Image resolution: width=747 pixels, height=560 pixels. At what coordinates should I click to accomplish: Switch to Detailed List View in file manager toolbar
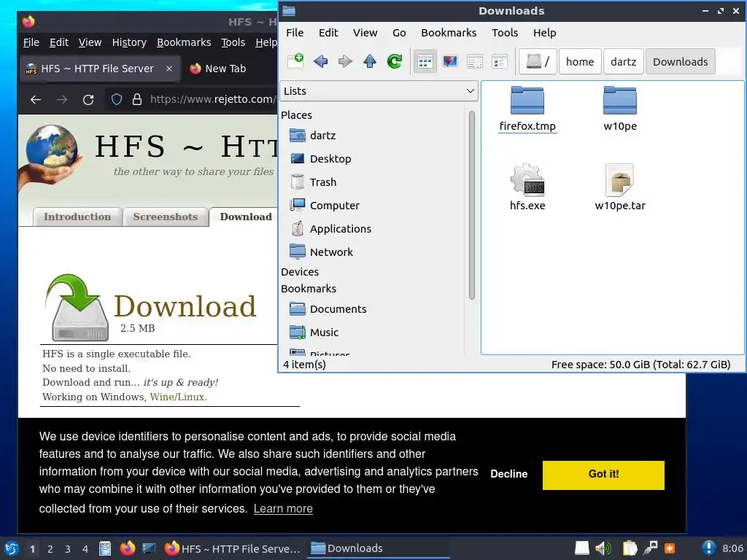click(499, 61)
